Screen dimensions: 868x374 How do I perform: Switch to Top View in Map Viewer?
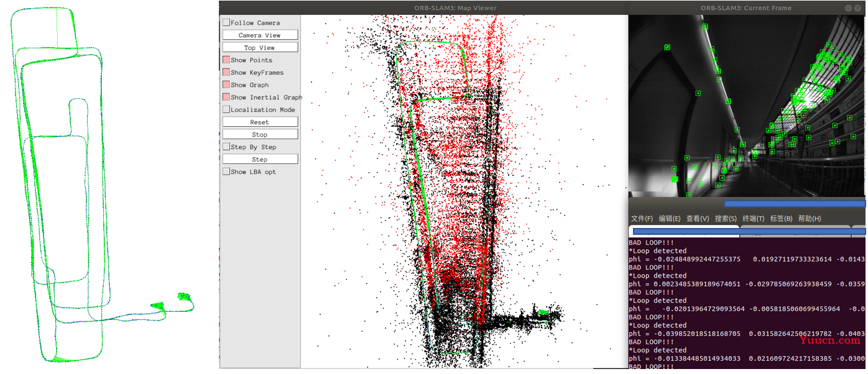(x=260, y=48)
